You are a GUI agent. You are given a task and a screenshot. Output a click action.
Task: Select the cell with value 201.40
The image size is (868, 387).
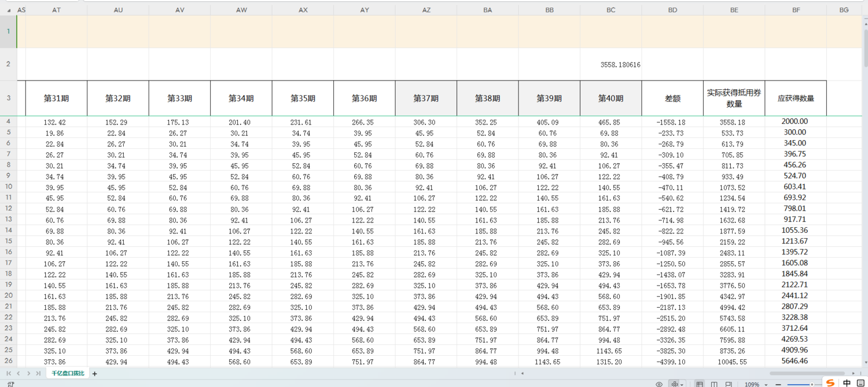pyautogui.click(x=241, y=122)
